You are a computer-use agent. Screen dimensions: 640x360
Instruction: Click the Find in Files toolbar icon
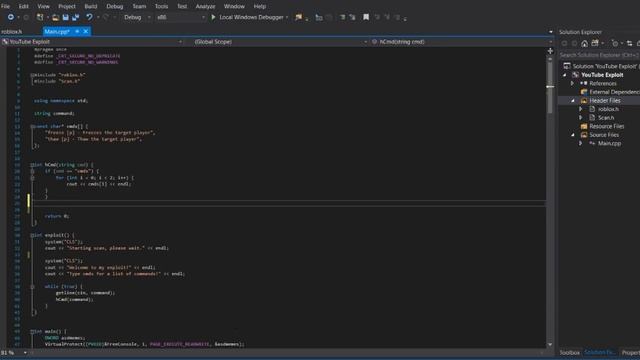click(299, 17)
